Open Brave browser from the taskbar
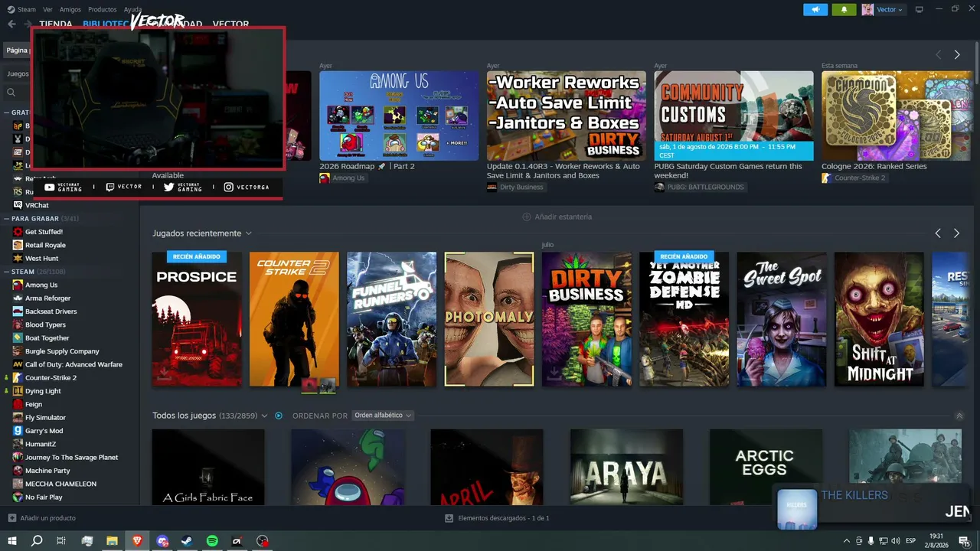The height and width of the screenshot is (551, 980). [137, 541]
